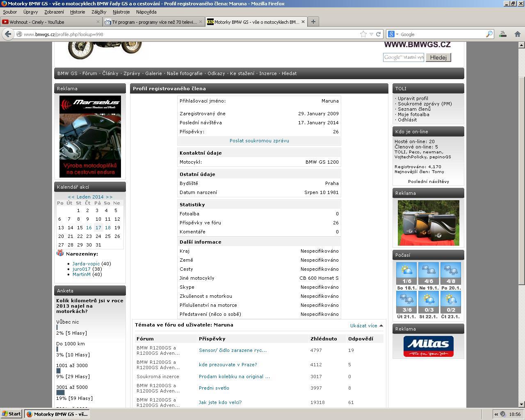Open the Zobrazení menu

(54, 12)
